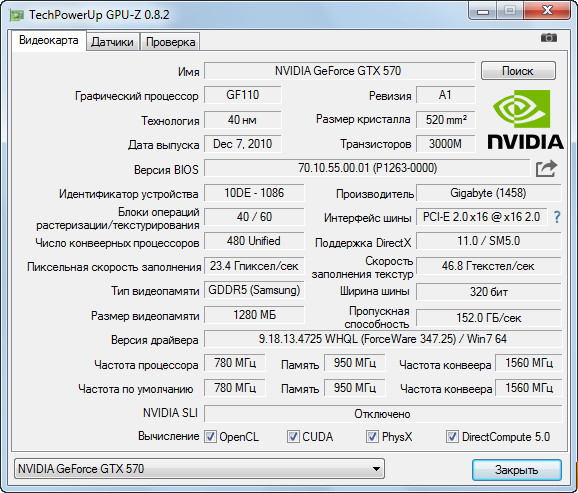Click the 320 бит bus width field

coord(488,292)
